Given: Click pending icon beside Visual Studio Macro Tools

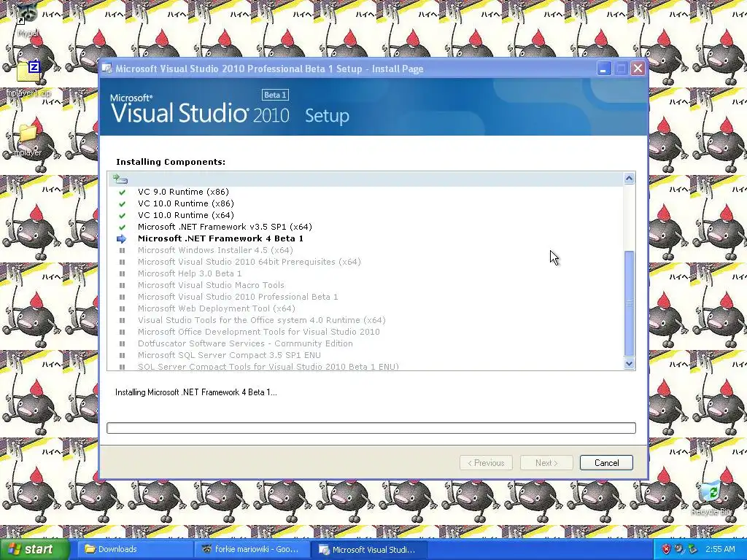Looking at the screenshot, I should coord(122,285).
